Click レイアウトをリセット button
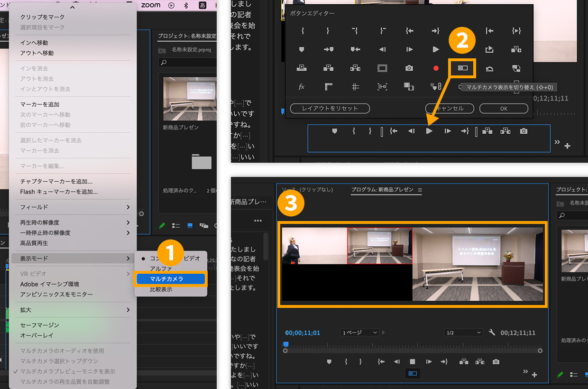Image resolution: width=588 pixels, height=389 pixels. 330,108
